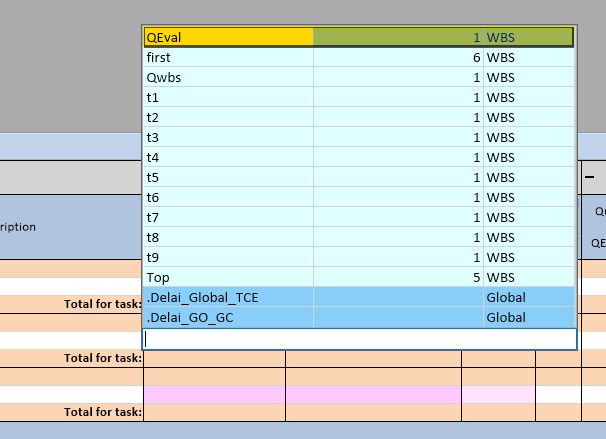Select the t1 variable row

(x=228, y=97)
